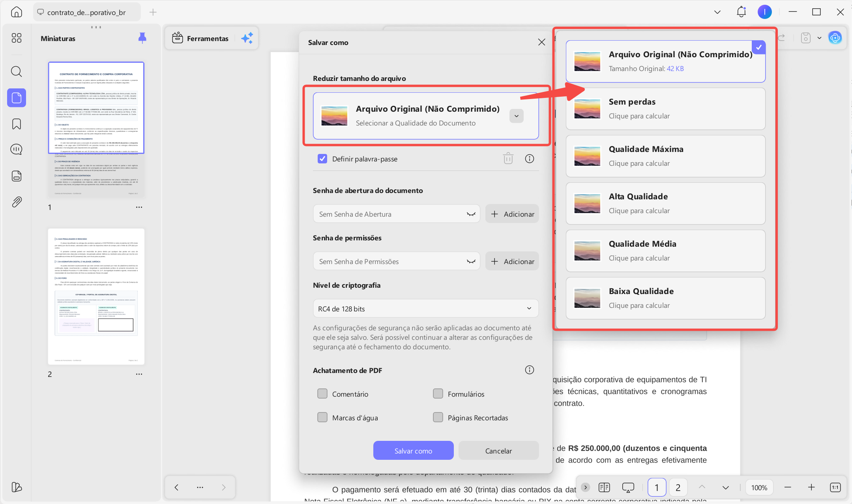852x504 pixels.
Task: Open the UPDF AI icon top right
Action: [x=835, y=38]
